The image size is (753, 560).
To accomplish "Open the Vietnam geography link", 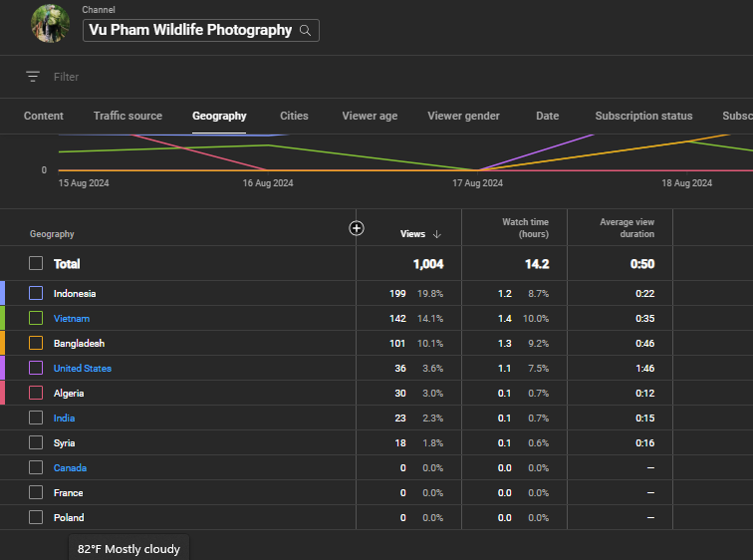I will (72, 319).
